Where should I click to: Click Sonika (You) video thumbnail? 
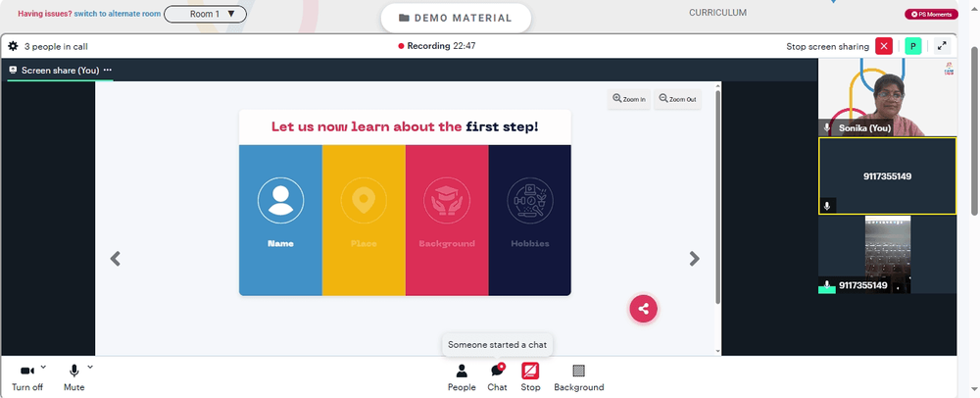click(887, 97)
